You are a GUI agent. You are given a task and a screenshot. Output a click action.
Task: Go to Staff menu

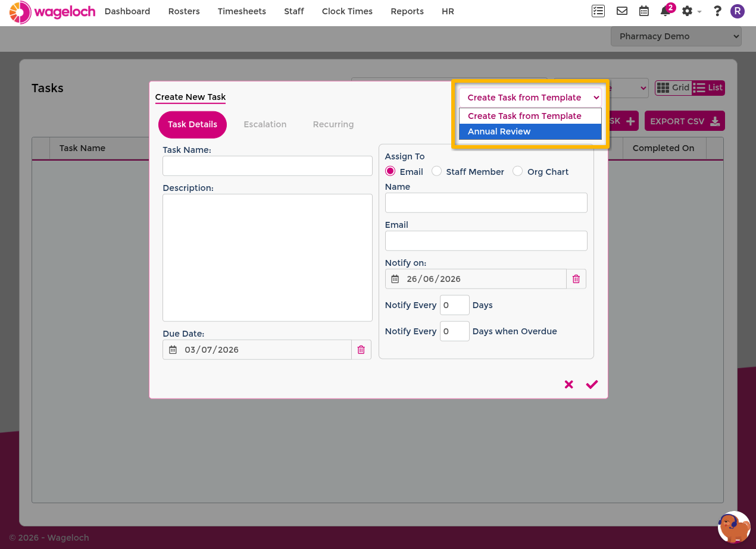coord(294,11)
